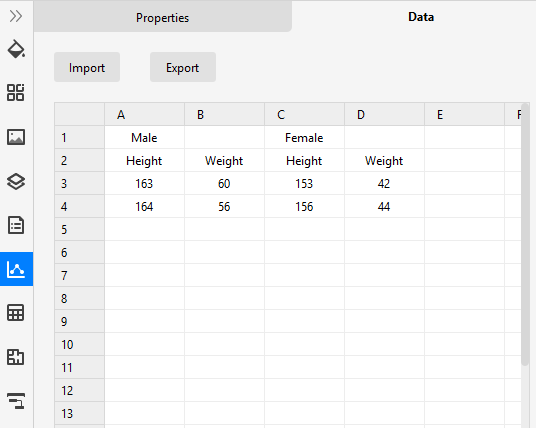Select row 3 header
This screenshot has height=428, width=536.
tap(79, 183)
